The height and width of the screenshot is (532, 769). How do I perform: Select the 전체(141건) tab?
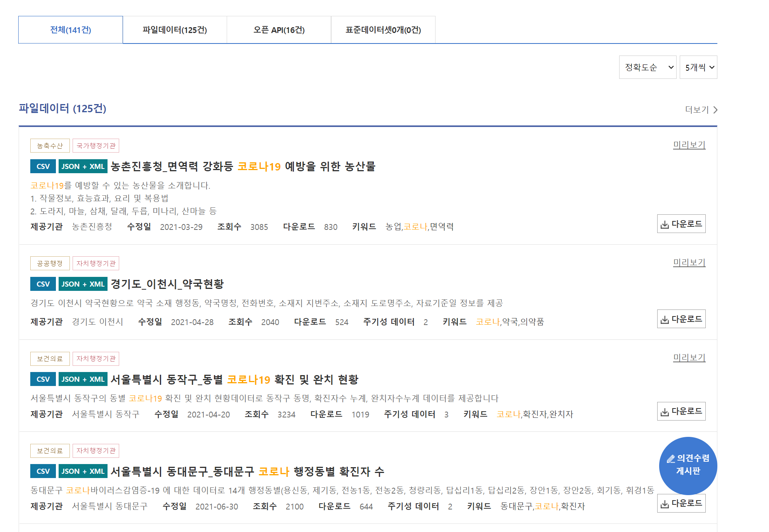(x=71, y=30)
